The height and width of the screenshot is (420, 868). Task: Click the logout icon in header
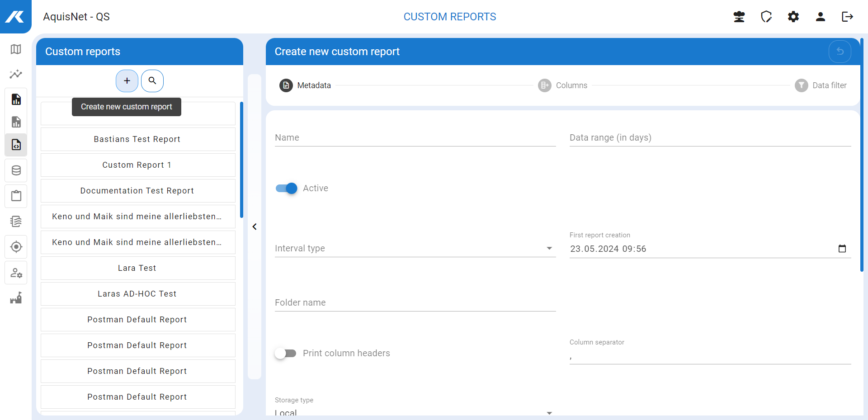[847, 17]
